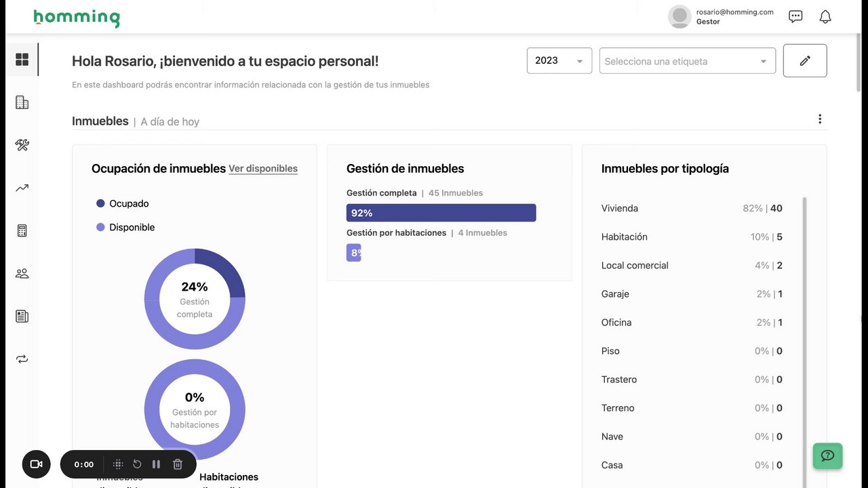
Task: Click the 92% Gestión completa bar
Action: click(x=441, y=213)
